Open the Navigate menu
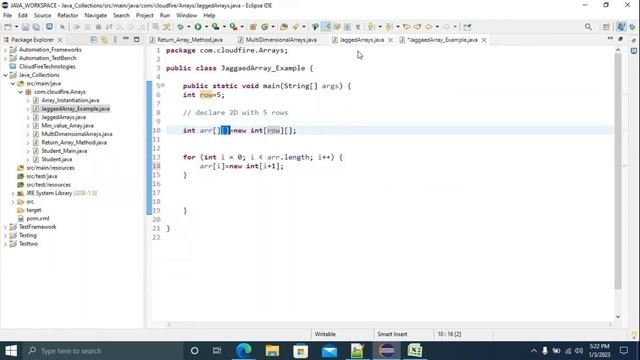Image resolution: width=640 pixels, height=360 pixels. [96, 16]
